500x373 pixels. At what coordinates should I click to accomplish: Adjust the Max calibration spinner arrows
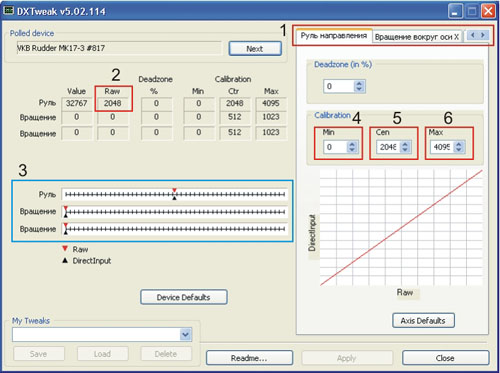459,147
